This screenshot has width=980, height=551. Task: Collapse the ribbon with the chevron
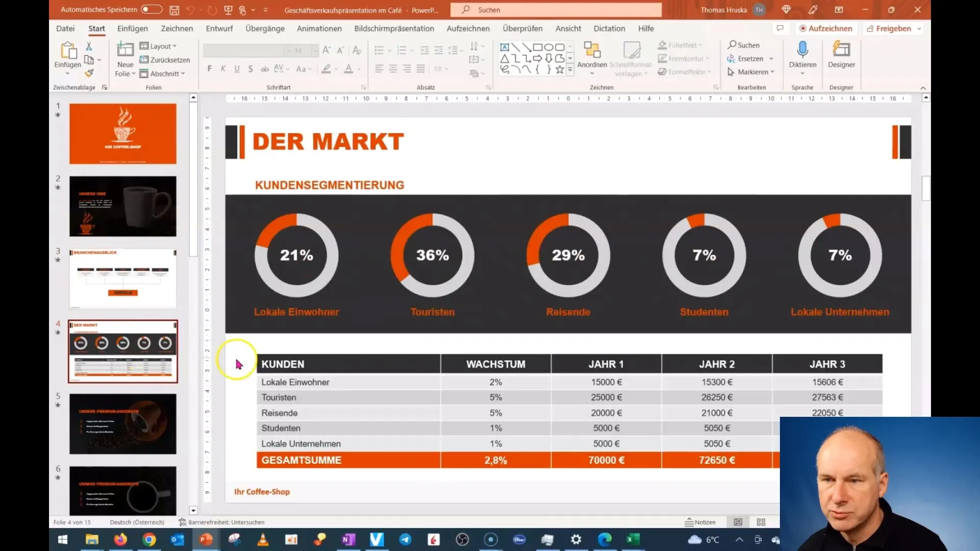[923, 88]
